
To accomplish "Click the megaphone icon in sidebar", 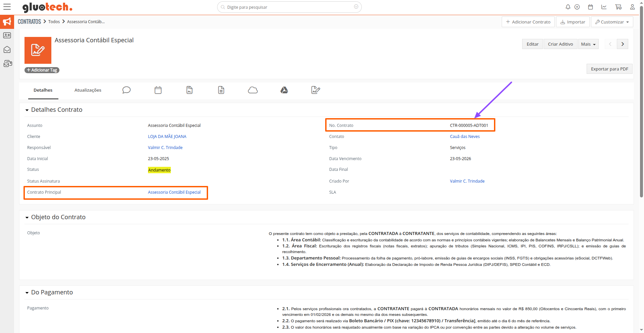I will pyautogui.click(x=7, y=22).
